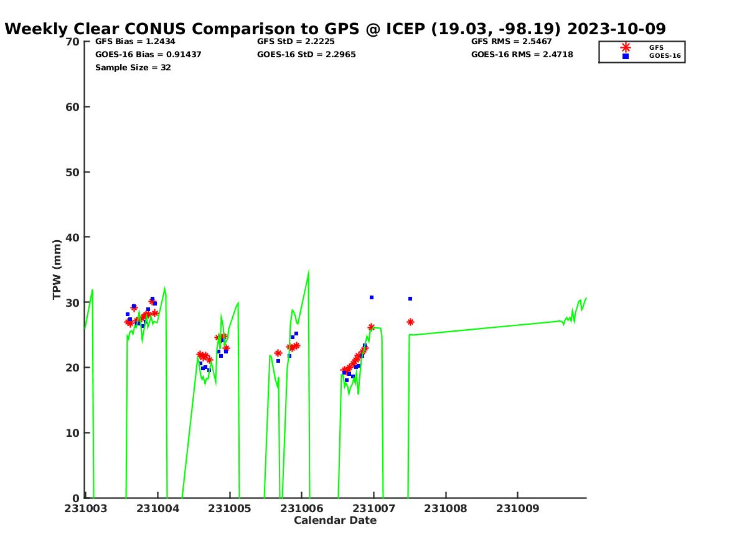Select the GFS Bias = 1.2434 statistic

[x=135, y=42]
